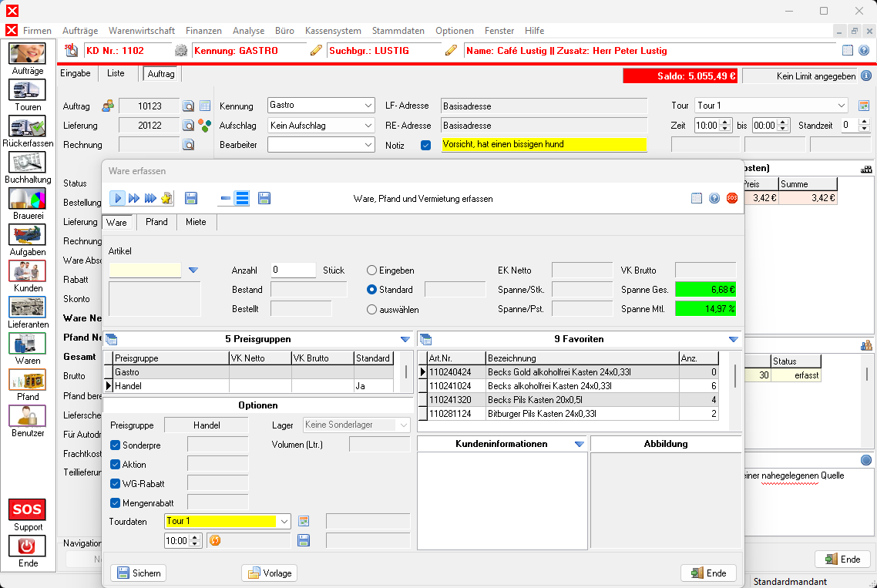Open the Bearbeiter dropdown
Viewport: 877px width, 588px height.
(368, 144)
